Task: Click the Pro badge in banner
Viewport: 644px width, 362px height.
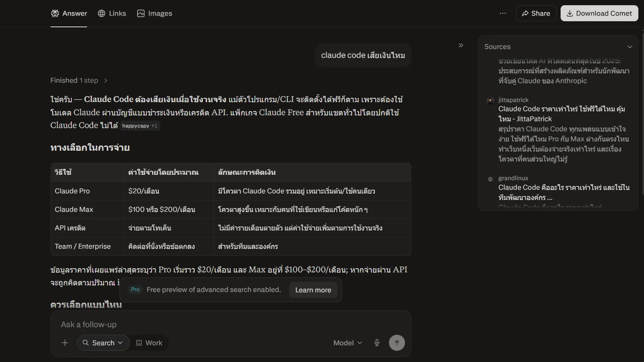Action: (x=136, y=289)
